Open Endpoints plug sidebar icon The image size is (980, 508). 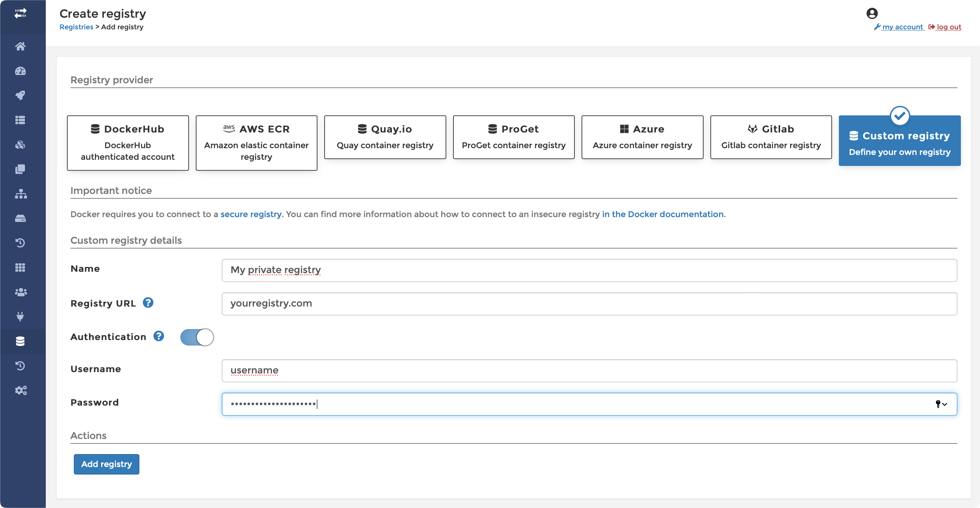21,316
